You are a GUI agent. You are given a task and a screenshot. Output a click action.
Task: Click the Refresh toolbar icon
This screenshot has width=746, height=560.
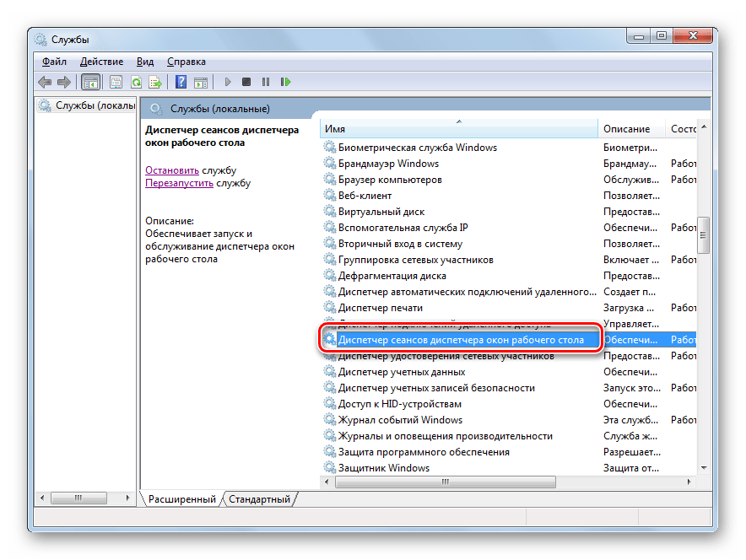(135, 82)
